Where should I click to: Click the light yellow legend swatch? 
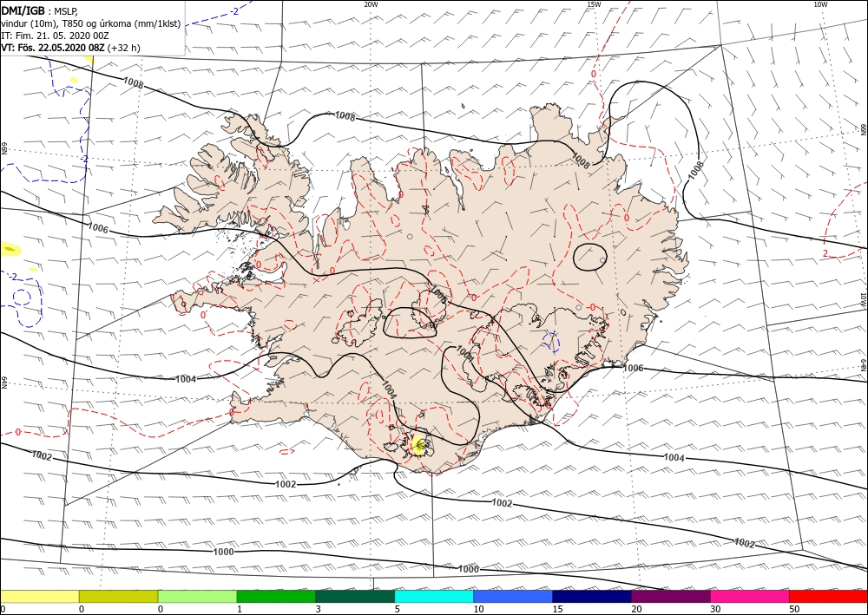point(39,596)
